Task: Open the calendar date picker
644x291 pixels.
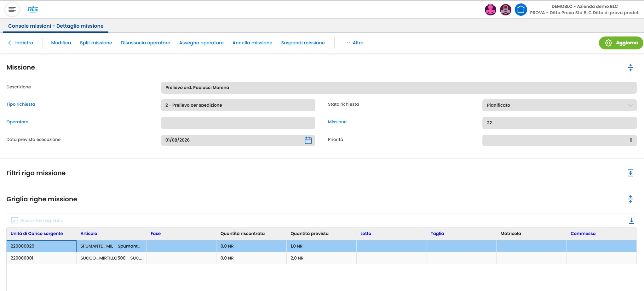Action: coord(308,140)
